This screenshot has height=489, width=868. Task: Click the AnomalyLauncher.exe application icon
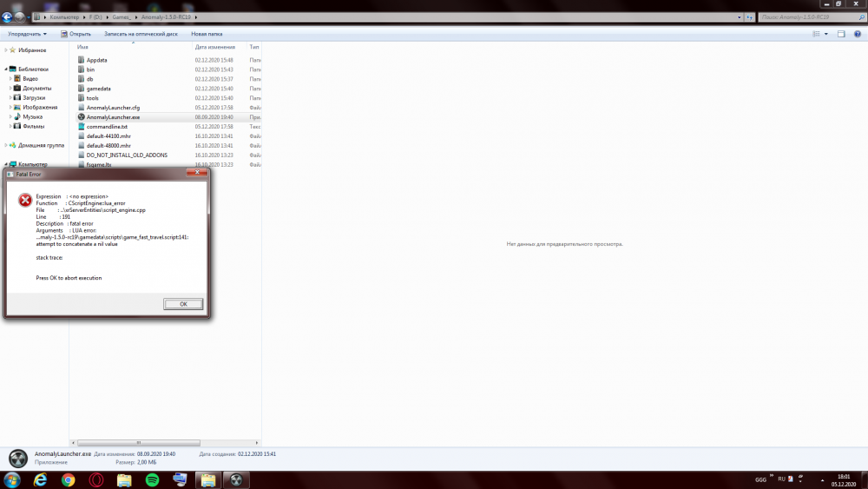pos(82,117)
